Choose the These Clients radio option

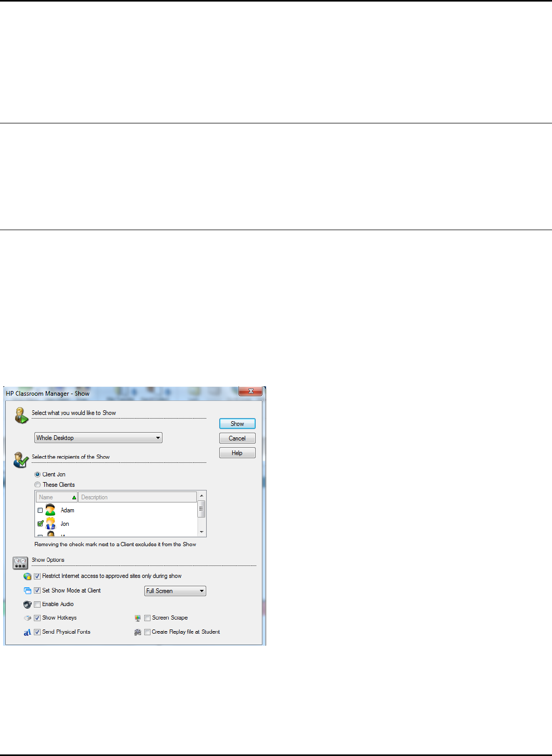pyautogui.click(x=37, y=485)
